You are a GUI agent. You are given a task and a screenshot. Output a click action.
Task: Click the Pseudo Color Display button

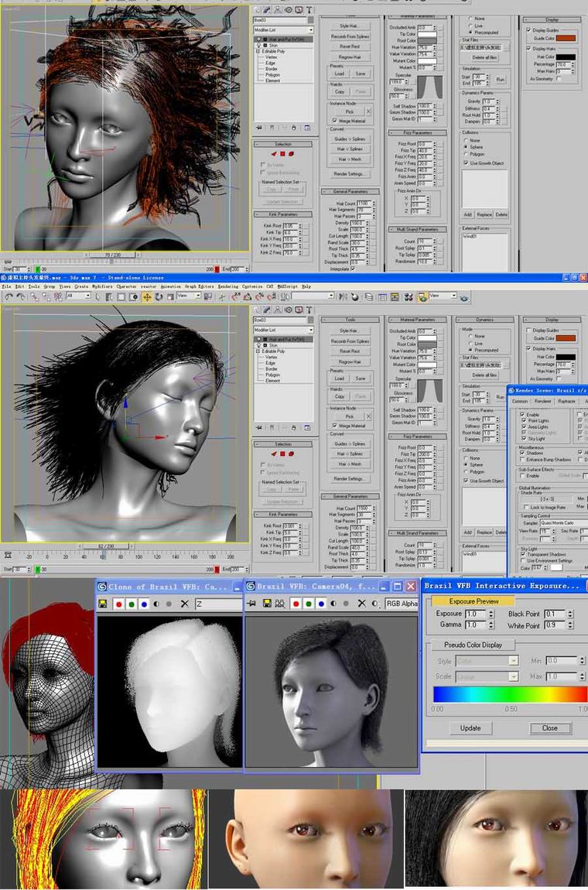tap(473, 645)
